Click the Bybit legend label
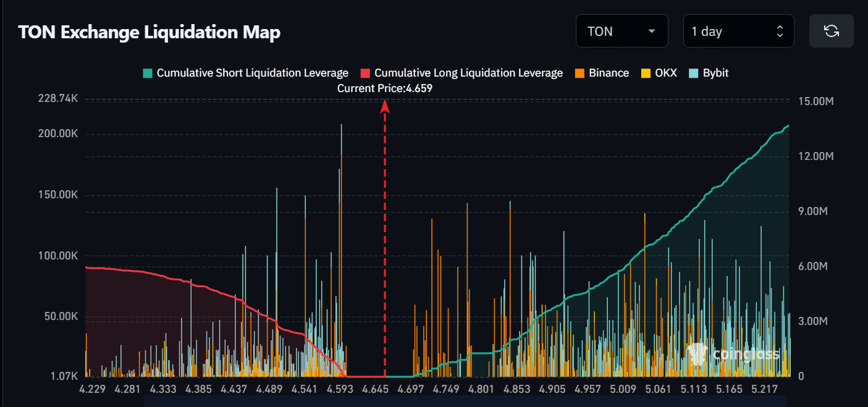The width and height of the screenshot is (868, 407). click(715, 73)
